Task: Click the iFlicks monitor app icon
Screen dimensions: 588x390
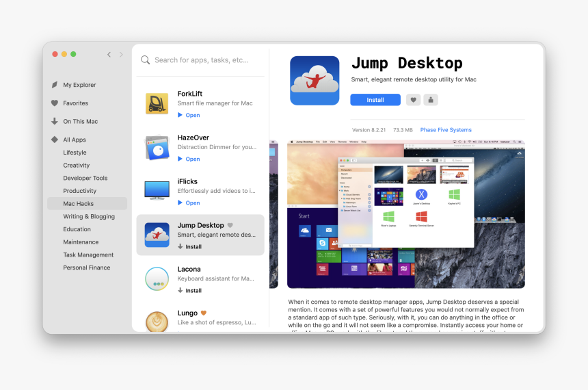Action: [157, 191]
